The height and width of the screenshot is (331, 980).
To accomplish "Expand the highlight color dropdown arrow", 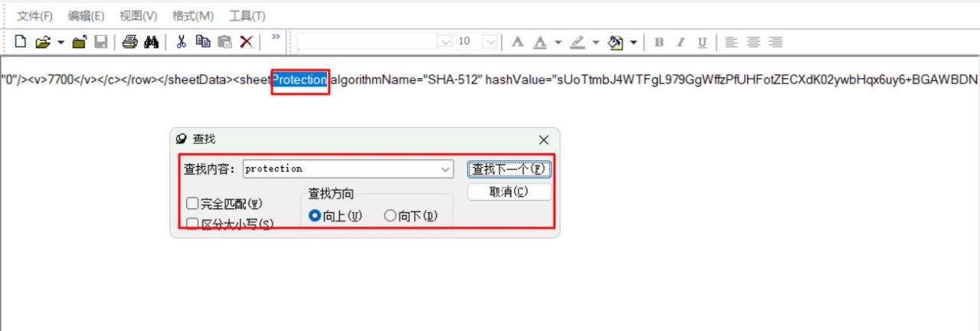I will [596, 42].
